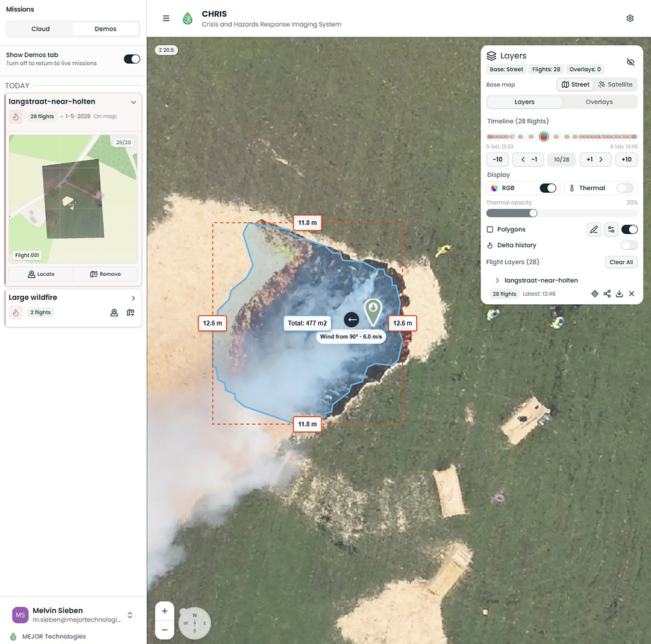Enable the Thermal display toggle

click(x=625, y=188)
